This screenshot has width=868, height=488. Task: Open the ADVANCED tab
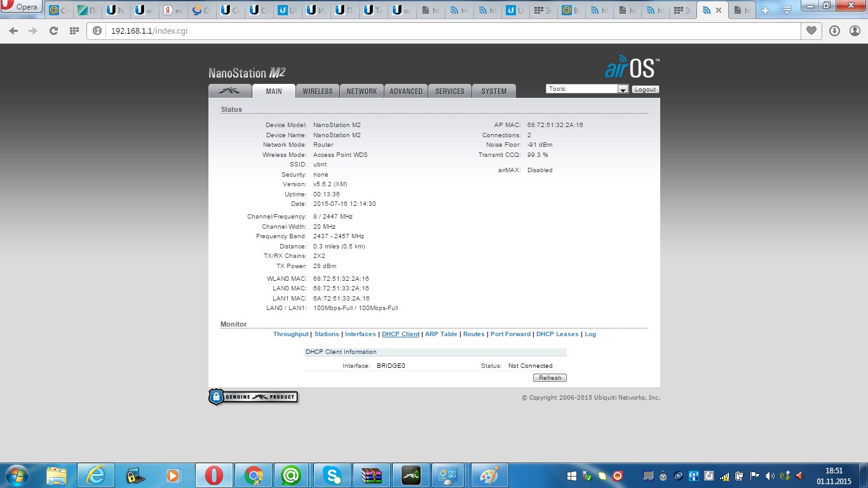click(x=406, y=91)
